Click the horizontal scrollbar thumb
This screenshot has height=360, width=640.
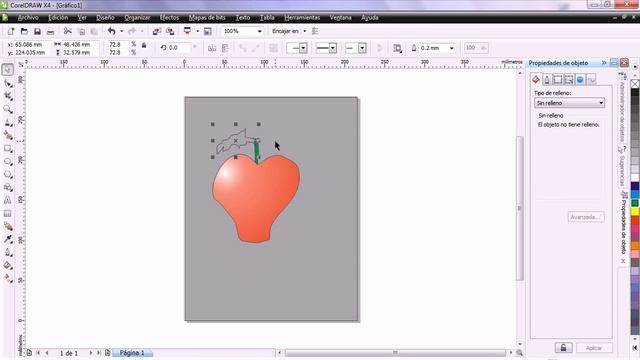tap(395, 353)
